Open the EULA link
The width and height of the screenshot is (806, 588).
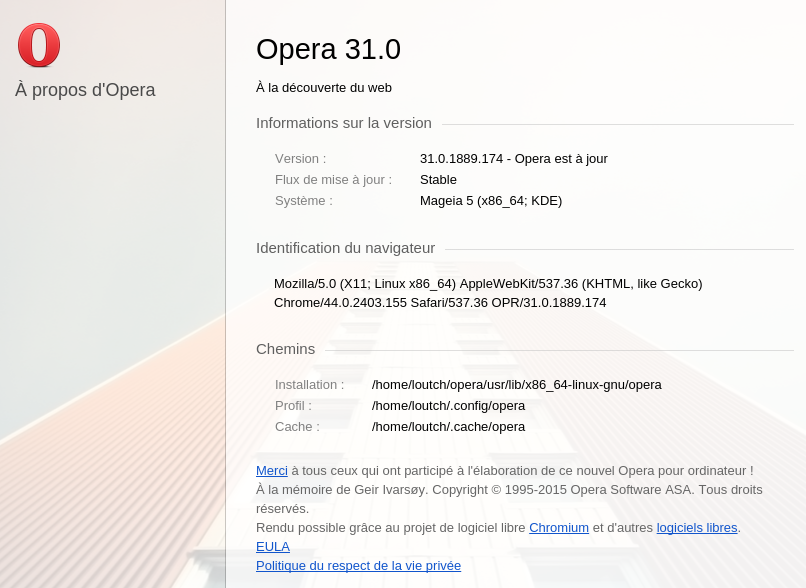[273, 547]
